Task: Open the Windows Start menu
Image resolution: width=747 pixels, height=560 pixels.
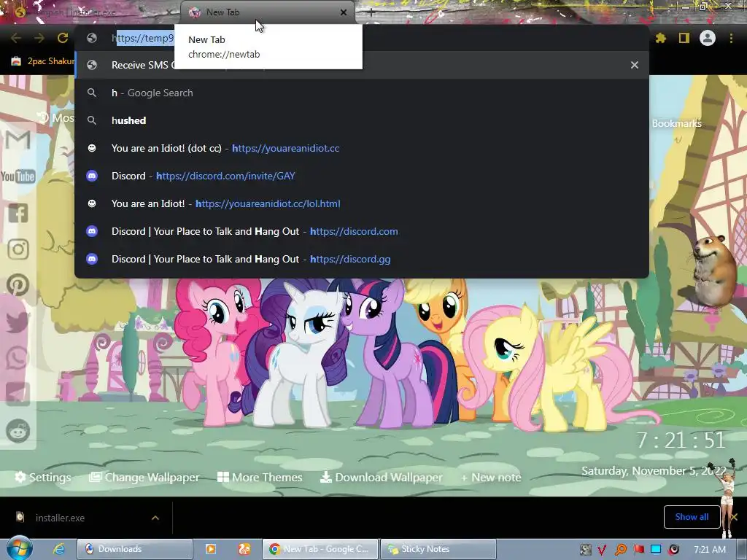Action: pos(19,548)
